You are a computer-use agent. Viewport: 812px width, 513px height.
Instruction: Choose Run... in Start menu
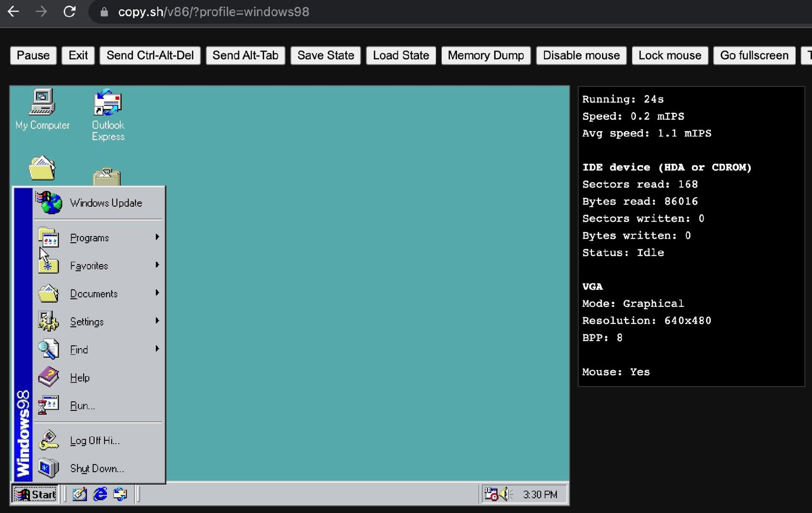click(x=82, y=406)
